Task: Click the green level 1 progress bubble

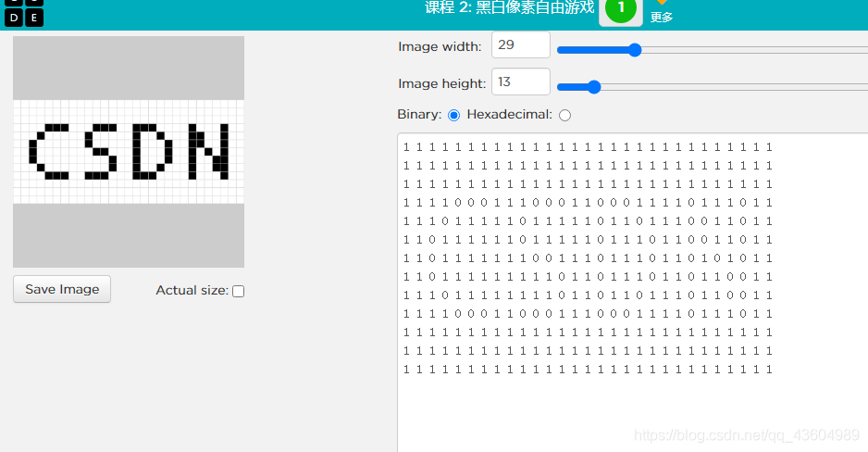Action: 621,9
